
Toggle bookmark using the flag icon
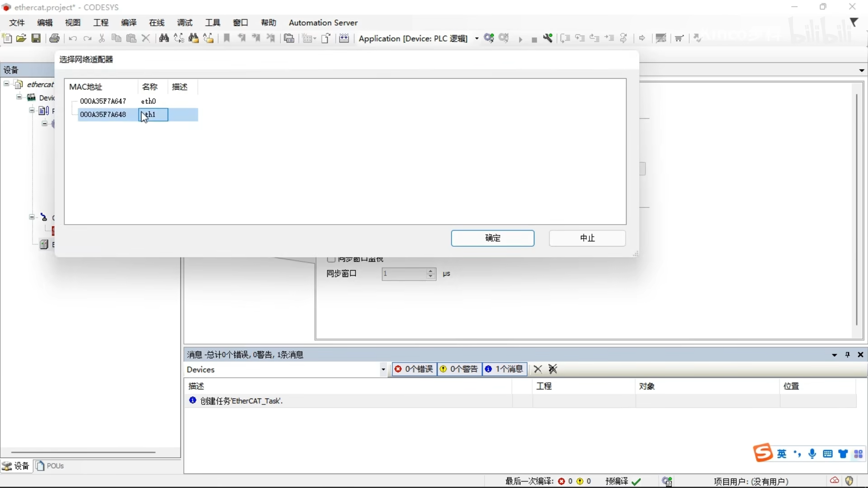pos(227,38)
